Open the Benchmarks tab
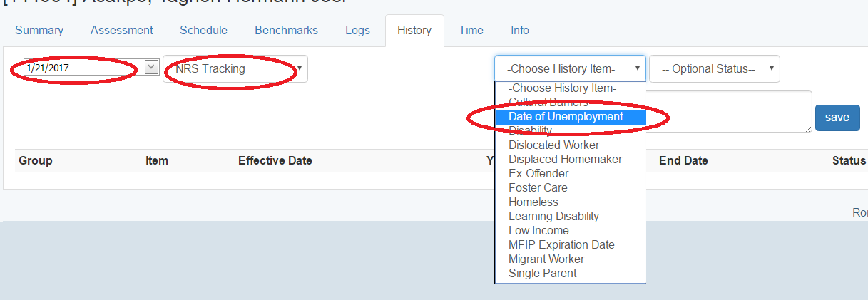The image size is (868, 300). click(286, 30)
